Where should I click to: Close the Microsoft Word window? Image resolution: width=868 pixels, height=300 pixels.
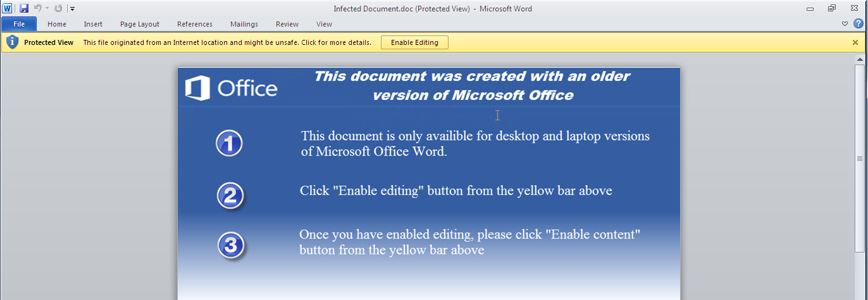point(854,9)
